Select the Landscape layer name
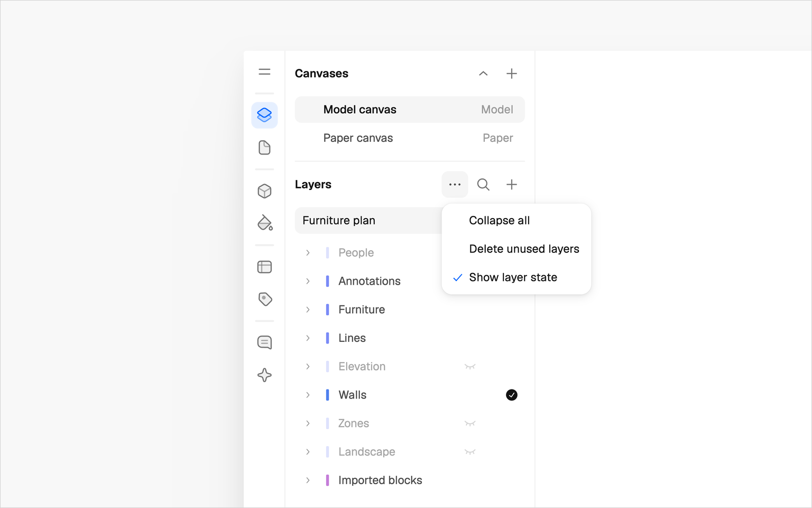812x508 pixels. 367,452
